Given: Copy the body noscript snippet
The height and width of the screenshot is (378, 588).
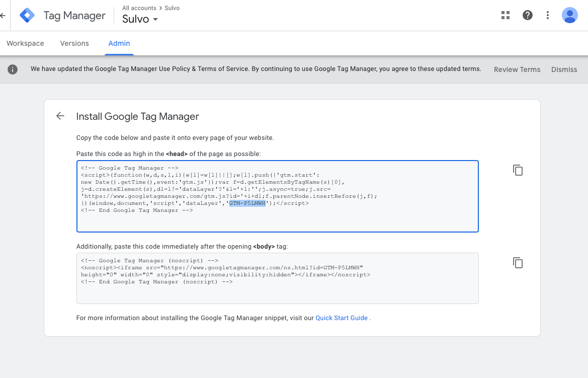Looking at the screenshot, I should coord(518,263).
